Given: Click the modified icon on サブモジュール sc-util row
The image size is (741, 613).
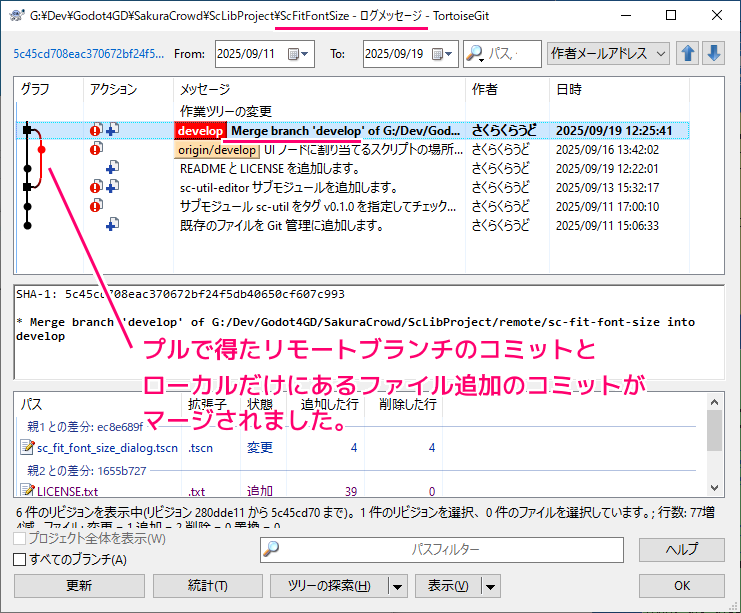Looking at the screenshot, I should pyautogui.click(x=96, y=205).
